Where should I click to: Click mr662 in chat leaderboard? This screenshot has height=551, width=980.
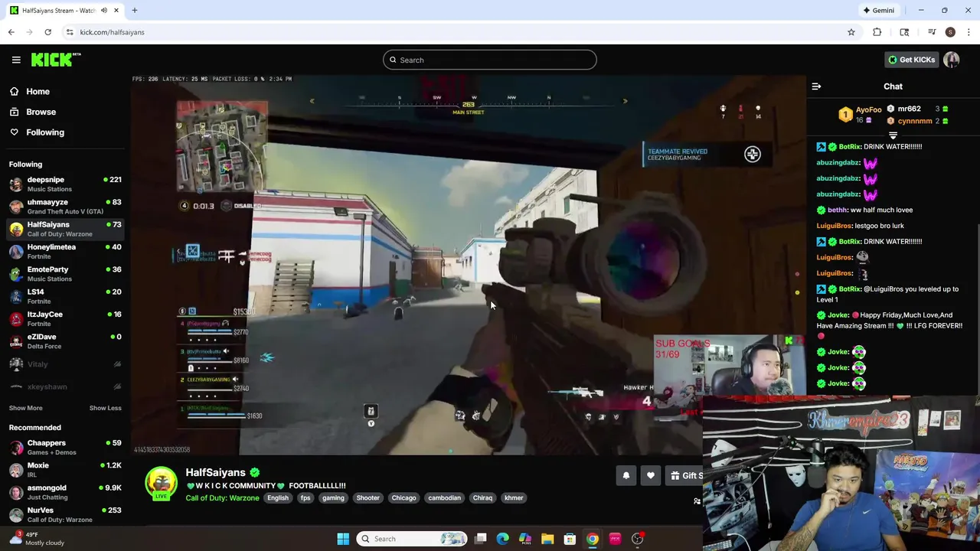coord(909,109)
